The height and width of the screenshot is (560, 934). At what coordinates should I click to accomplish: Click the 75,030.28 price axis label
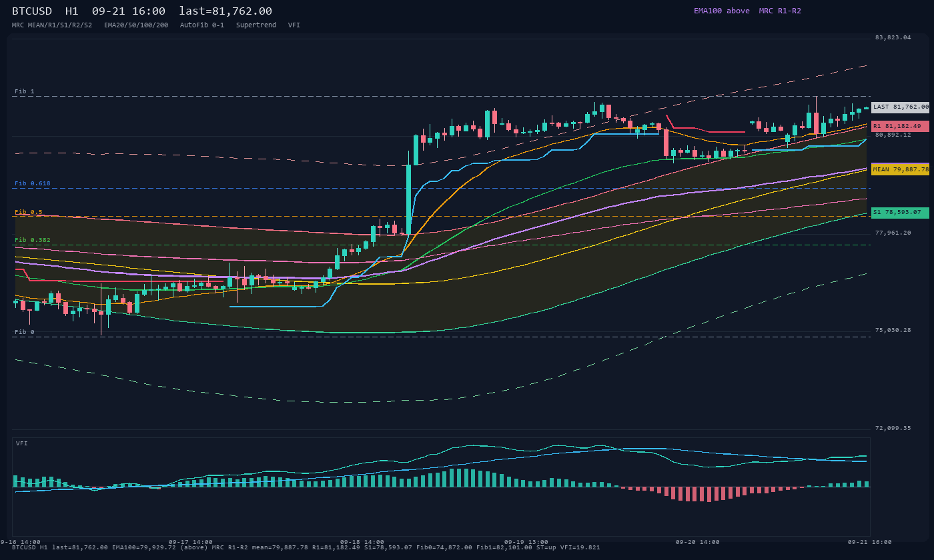tap(893, 330)
